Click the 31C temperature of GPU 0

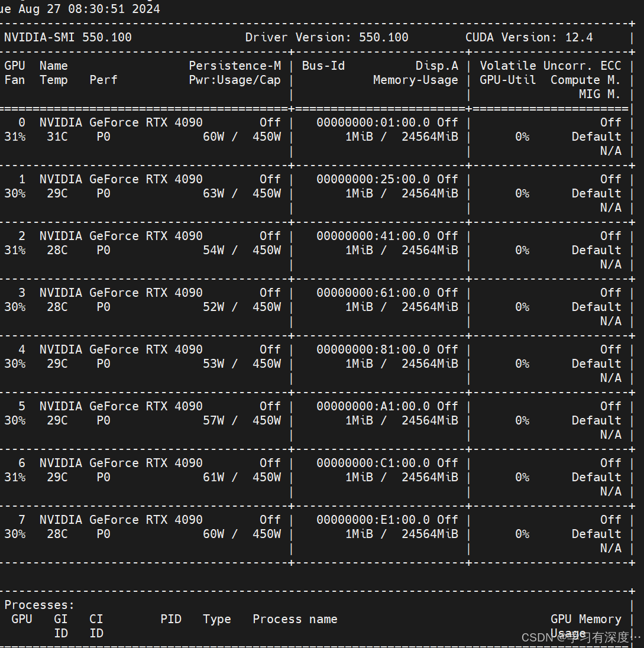point(57,137)
